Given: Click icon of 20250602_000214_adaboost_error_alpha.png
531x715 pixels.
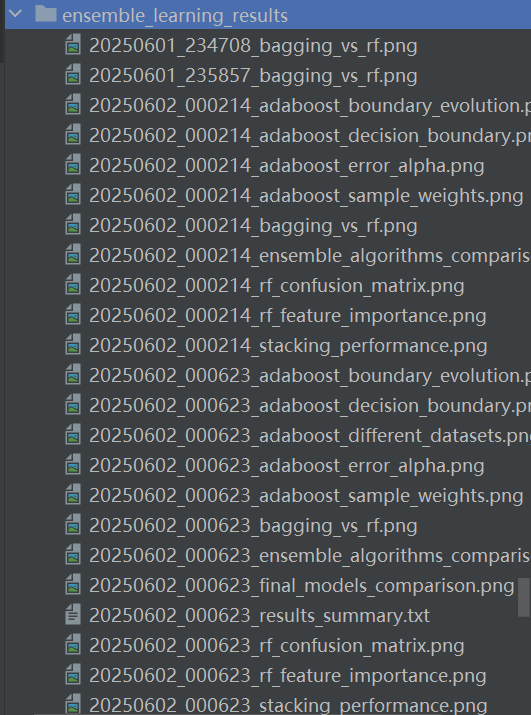Looking at the screenshot, I should pyautogui.click(x=73, y=165).
